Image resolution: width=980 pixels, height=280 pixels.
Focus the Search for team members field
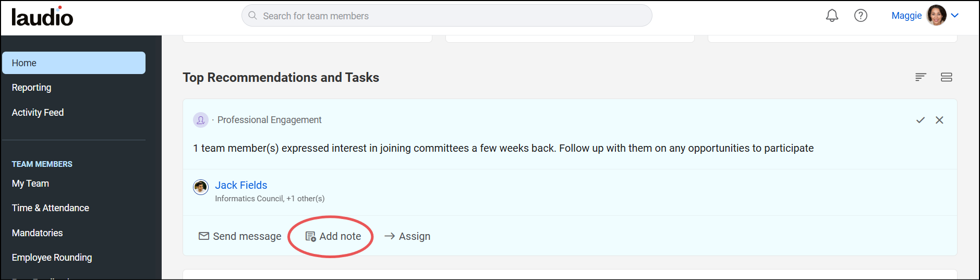click(447, 16)
